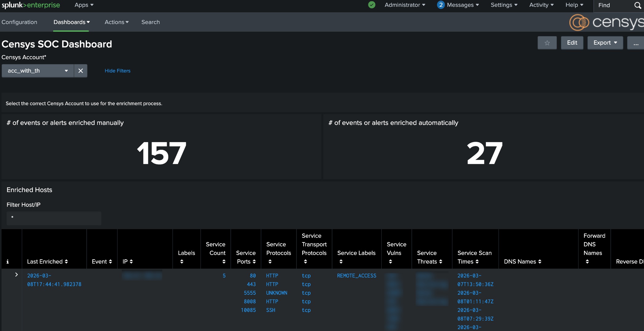Screen dimensions: 644x331
Task: Sort by Service Count column
Action: [216, 253]
